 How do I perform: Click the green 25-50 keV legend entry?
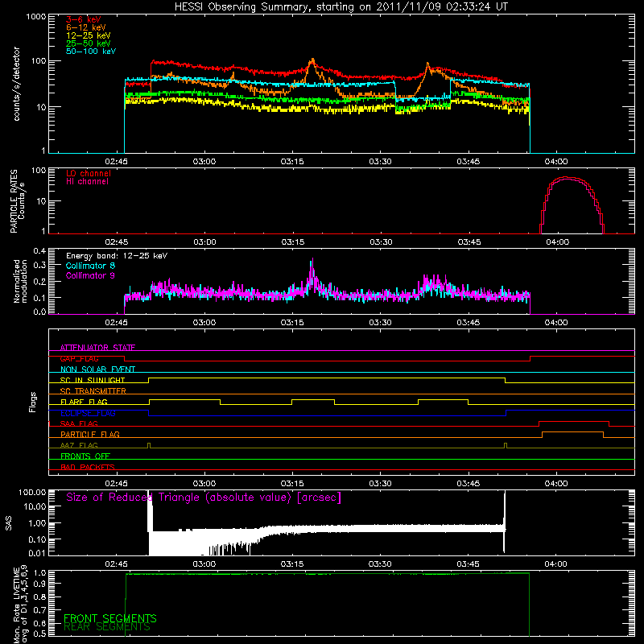tap(89, 43)
